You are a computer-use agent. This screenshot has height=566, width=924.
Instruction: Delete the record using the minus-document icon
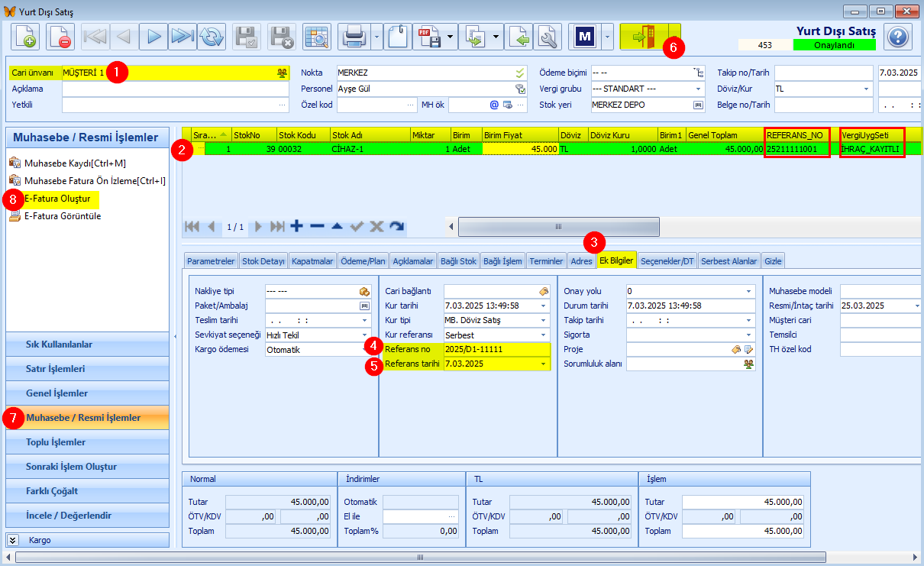pos(60,36)
